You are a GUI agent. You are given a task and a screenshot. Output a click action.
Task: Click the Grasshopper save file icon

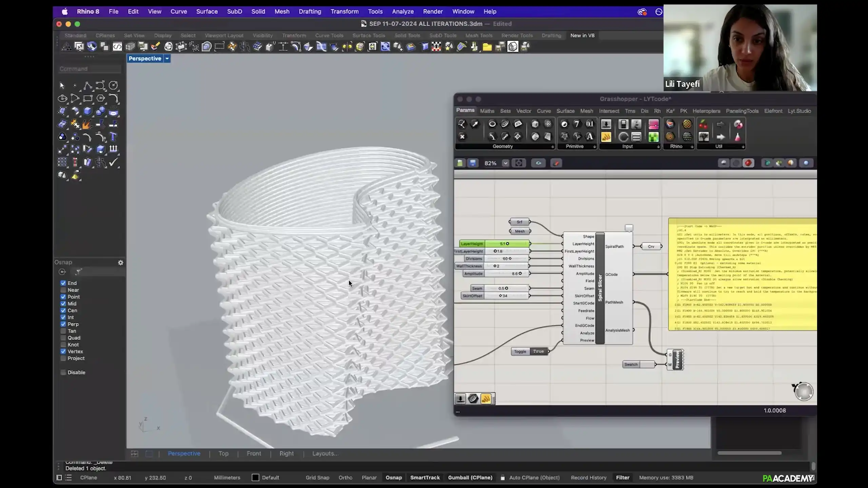coord(472,163)
